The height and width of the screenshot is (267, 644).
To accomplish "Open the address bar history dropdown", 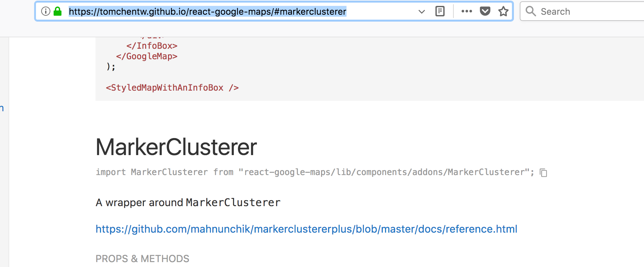I will pyautogui.click(x=421, y=11).
